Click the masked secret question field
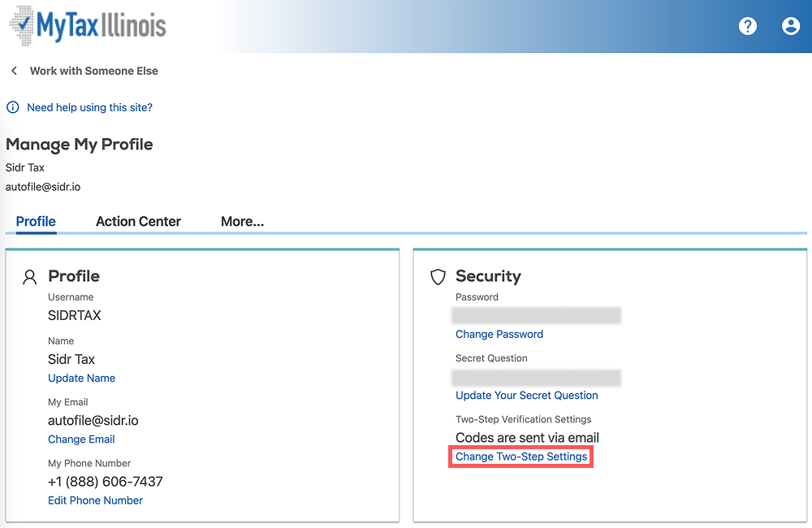 (x=536, y=378)
